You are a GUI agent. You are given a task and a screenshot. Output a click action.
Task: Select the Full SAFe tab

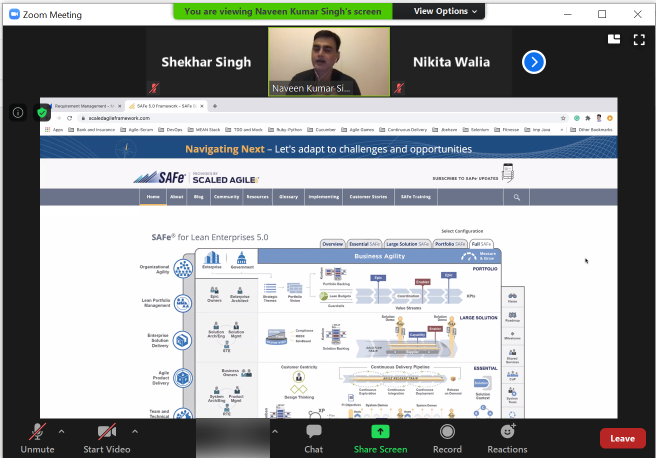(x=482, y=244)
